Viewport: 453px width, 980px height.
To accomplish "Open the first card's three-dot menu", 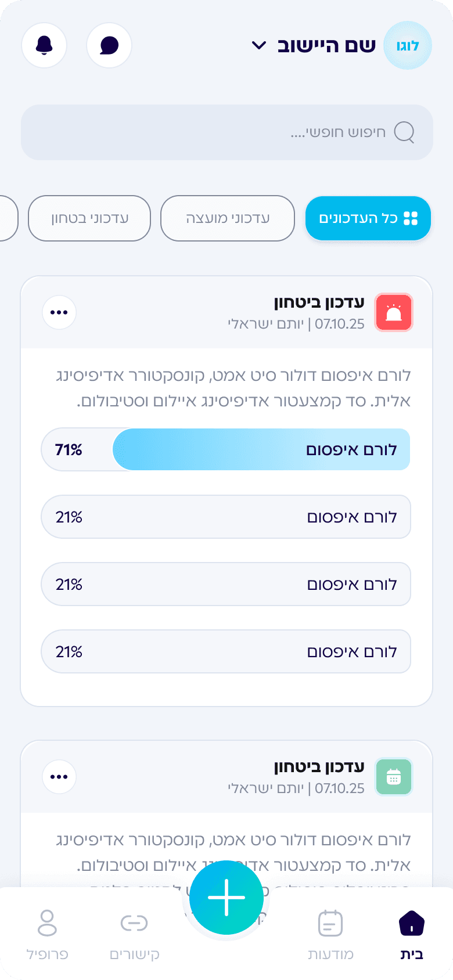I will point(59,312).
